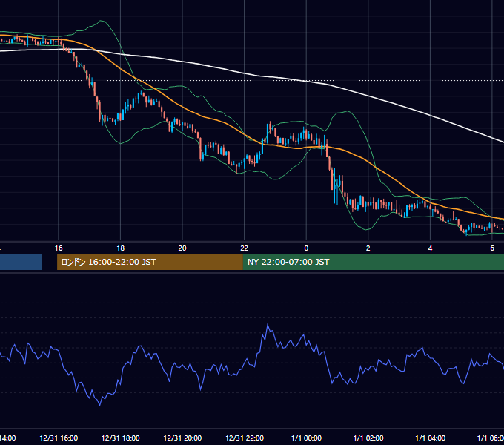Click the 12/31 18:00 date label
The height and width of the screenshot is (445, 504).
(121, 438)
